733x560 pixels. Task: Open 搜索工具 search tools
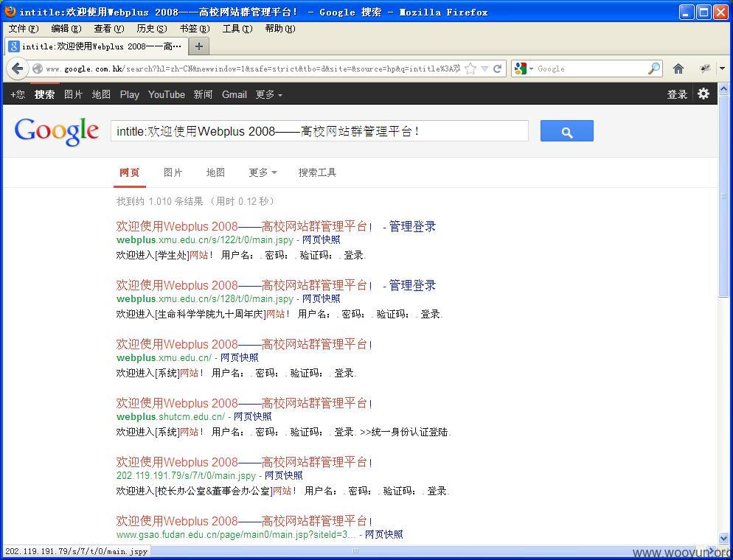coord(317,172)
